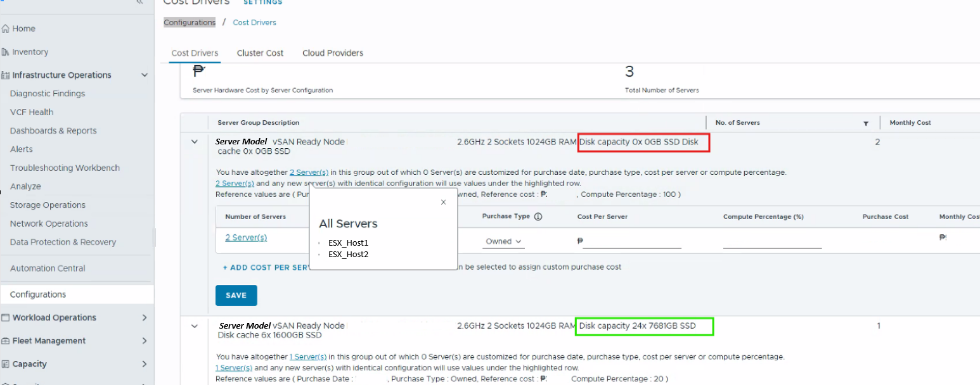The height and width of the screenshot is (385, 980).
Task: Select Configurations in sidebar
Action: (77, 294)
